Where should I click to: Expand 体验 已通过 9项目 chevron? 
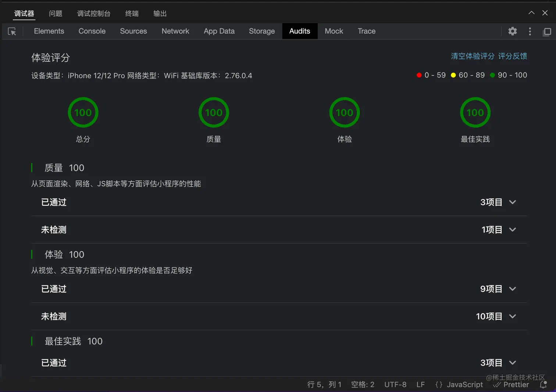[x=513, y=289]
